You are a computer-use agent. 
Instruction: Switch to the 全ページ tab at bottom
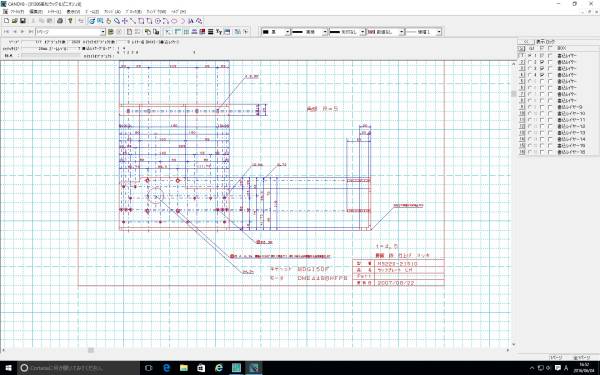pos(581,357)
